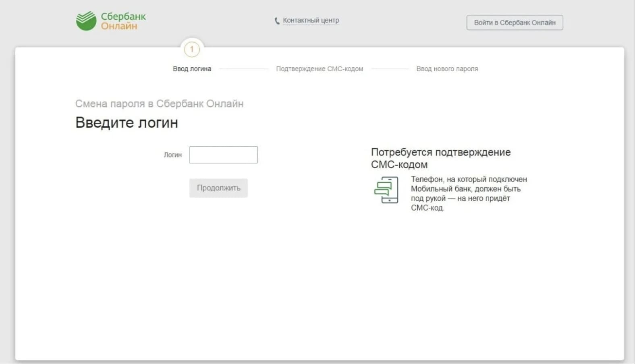Click progress line between Ввод логина and Подтверждение
The width and height of the screenshot is (635, 364).
point(243,69)
